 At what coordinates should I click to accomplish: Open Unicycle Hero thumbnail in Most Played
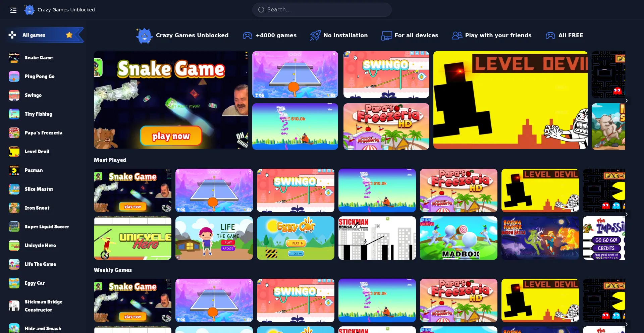pos(132,238)
